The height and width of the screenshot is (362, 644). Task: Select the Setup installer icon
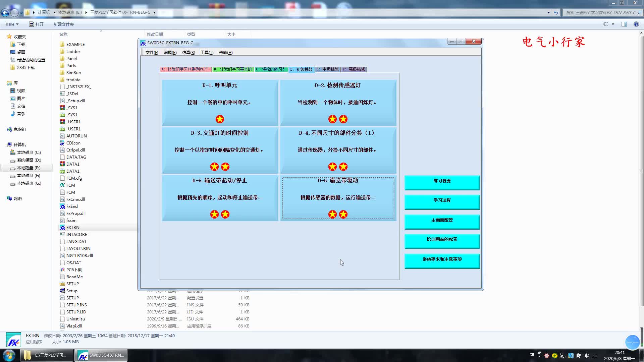coord(62,291)
